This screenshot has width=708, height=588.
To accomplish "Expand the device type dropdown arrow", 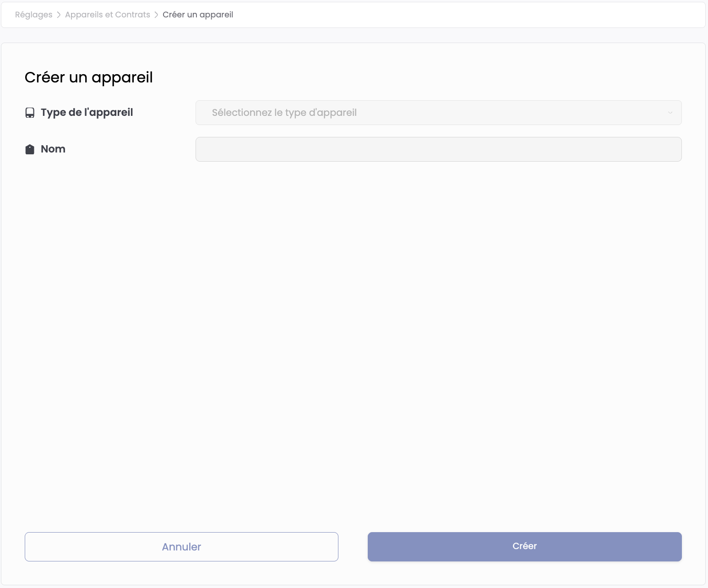I will (x=670, y=113).
